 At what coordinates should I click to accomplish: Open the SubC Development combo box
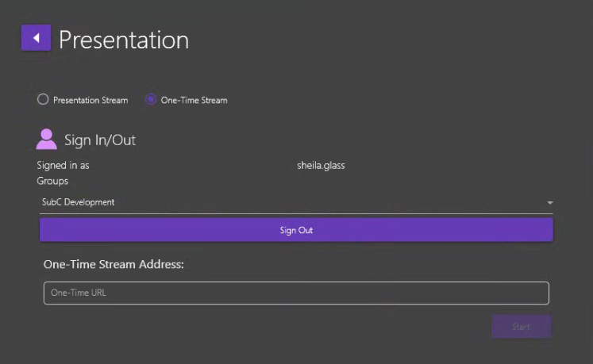(x=295, y=203)
